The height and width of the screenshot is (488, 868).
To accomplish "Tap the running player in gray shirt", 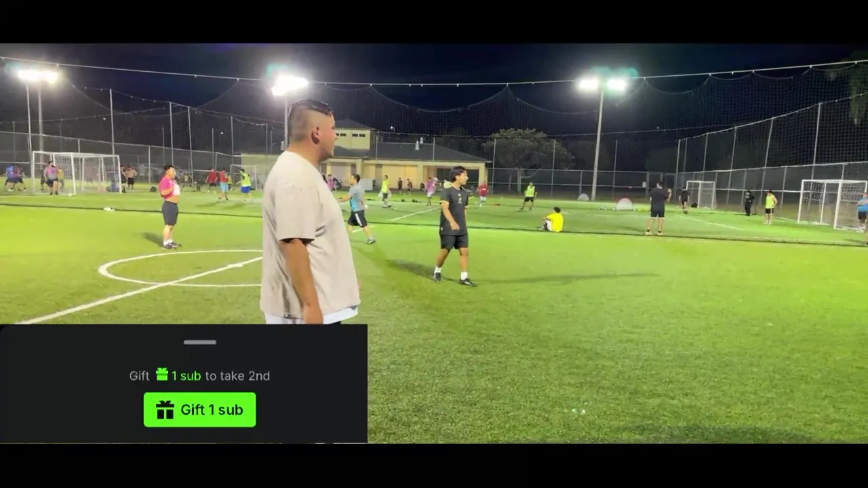I will [357, 209].
